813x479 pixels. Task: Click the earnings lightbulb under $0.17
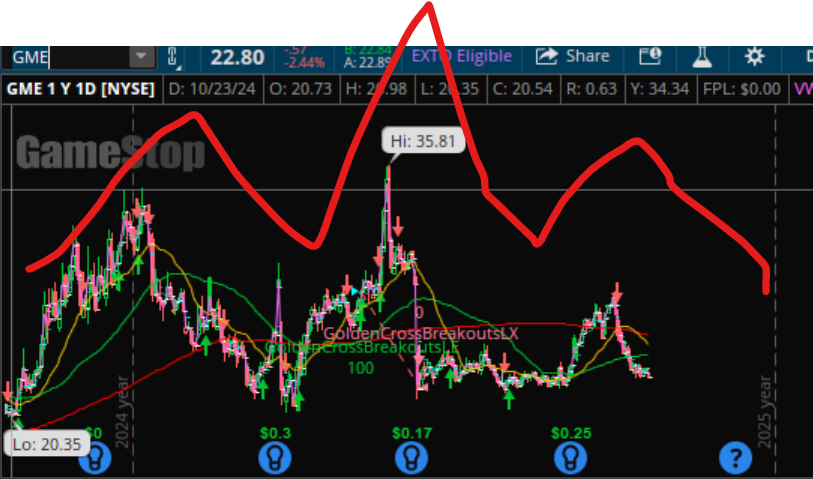412,458
